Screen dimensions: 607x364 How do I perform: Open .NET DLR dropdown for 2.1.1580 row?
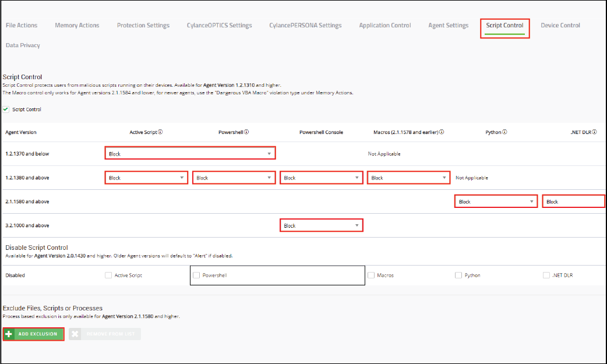(574, 202)
